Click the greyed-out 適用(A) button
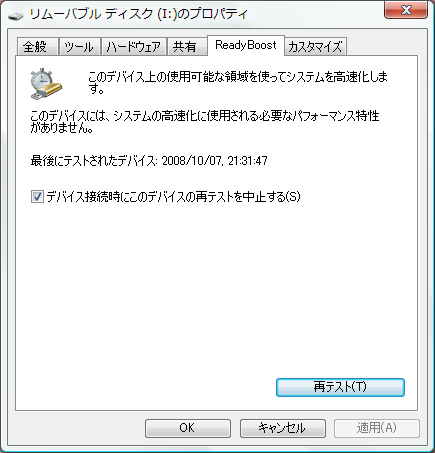The width and height of the screenshot is (435, 453). click(377, 428)
